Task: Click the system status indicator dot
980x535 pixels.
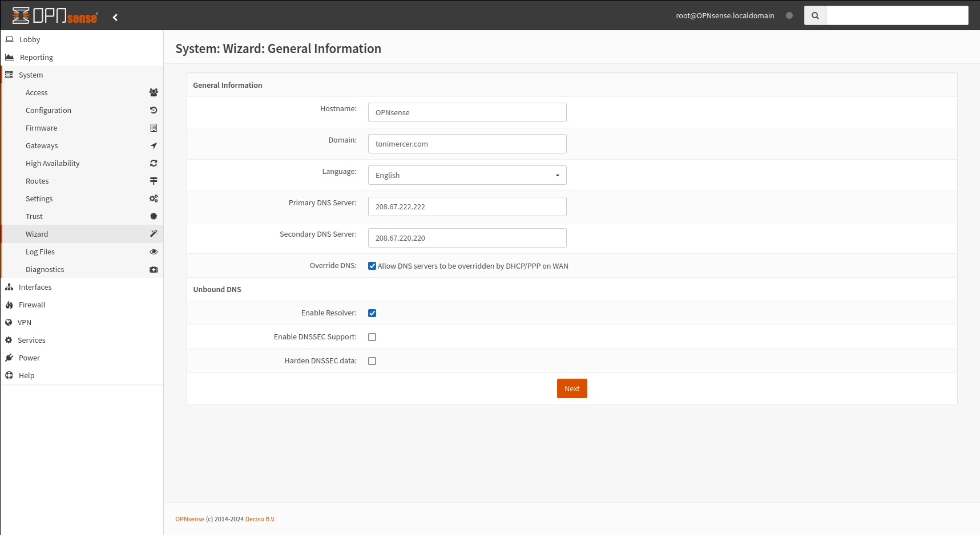Action: (789, 15)
